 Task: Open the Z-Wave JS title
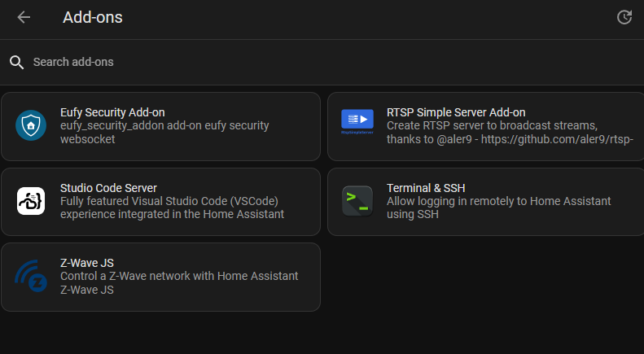pos(87,263)
